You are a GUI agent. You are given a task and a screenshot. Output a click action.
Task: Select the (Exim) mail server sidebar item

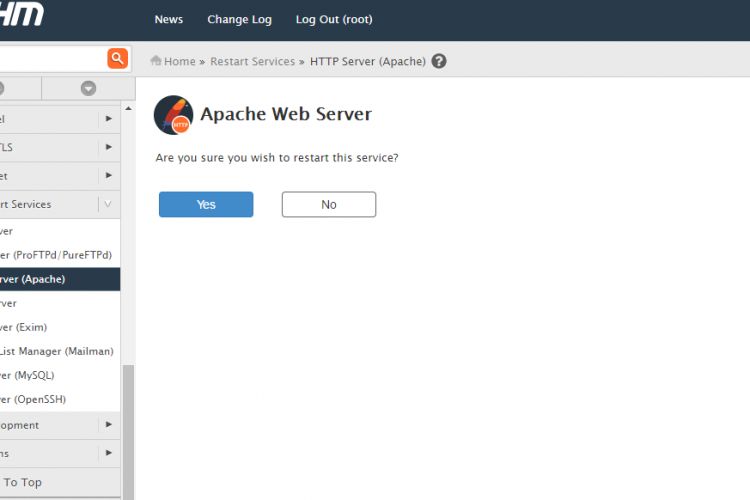tap(60, 327)
